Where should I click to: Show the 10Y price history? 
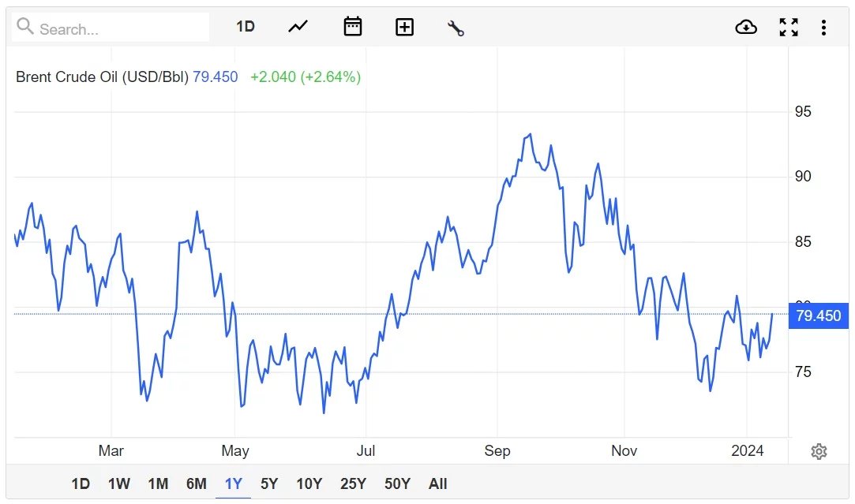tap(309, 483)
